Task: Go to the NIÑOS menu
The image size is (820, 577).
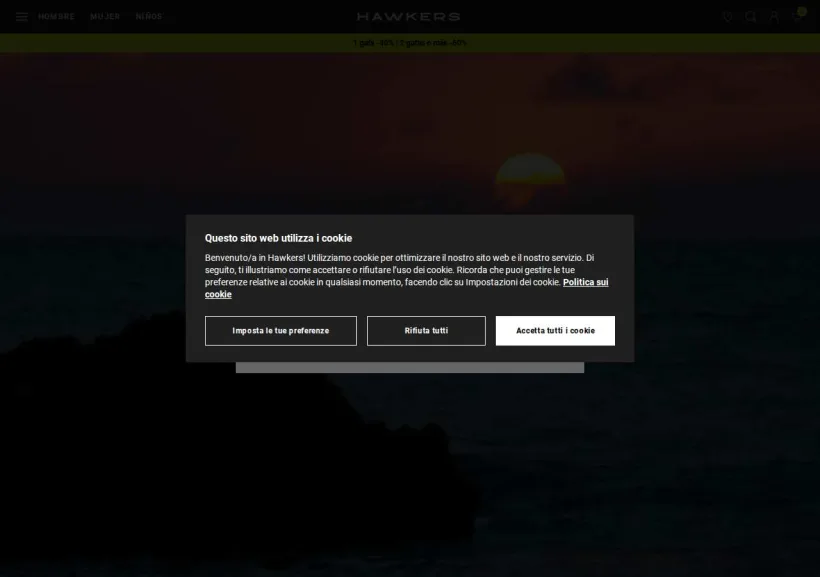Action: (149, 17)
